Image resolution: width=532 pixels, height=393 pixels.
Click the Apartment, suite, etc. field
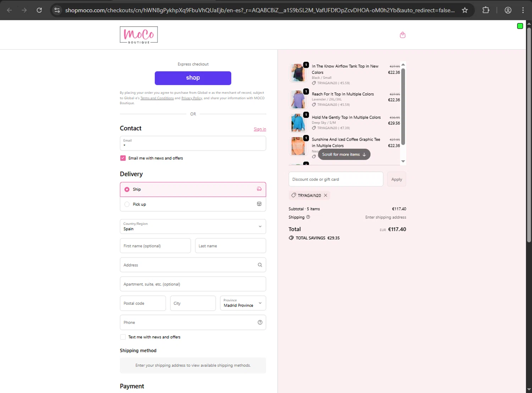(x=193, y=284)
